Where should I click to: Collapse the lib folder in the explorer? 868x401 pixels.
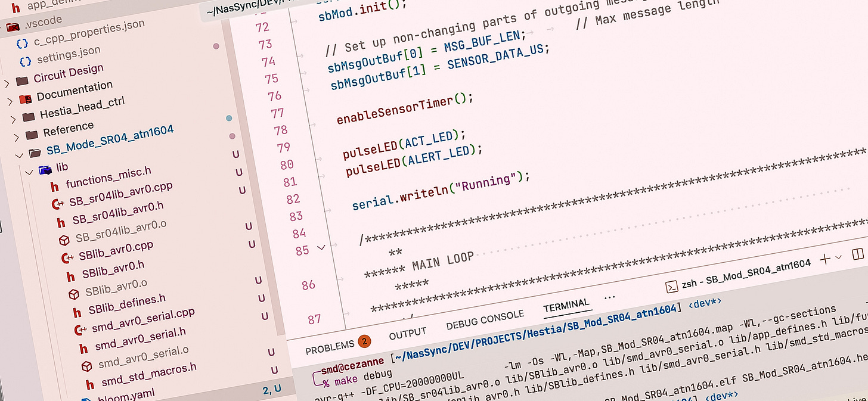30,172
